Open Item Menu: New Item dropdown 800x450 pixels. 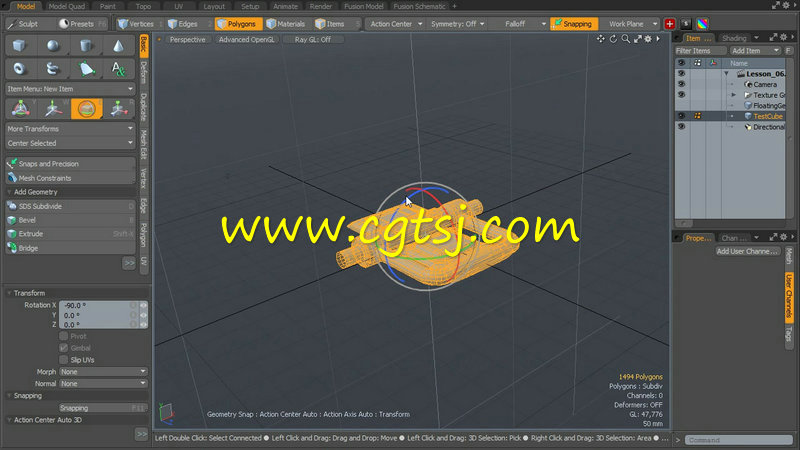(x=70, y=89)
